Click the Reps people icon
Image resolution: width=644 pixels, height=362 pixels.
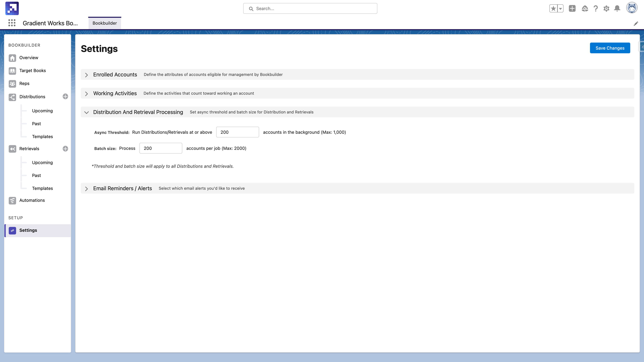tap(12, 84)
